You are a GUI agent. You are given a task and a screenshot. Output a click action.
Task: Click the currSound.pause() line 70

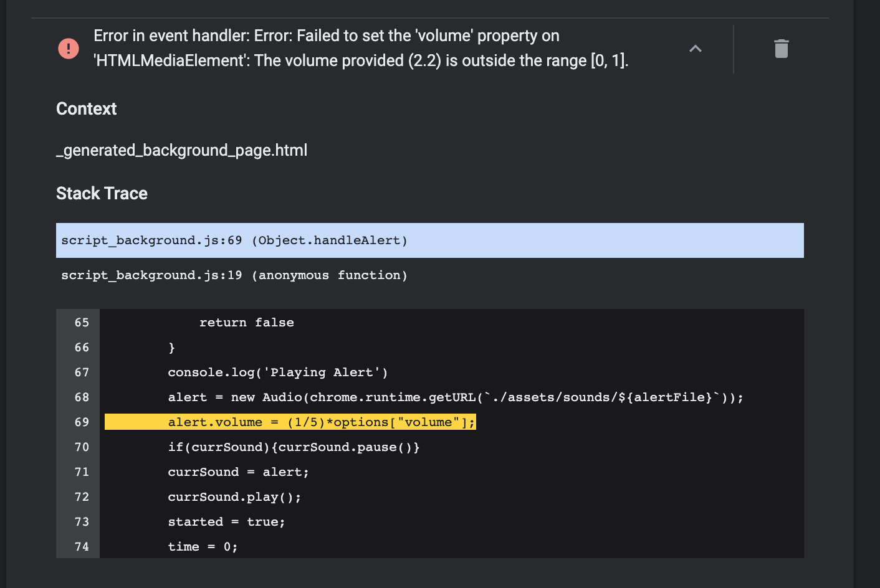pos(294,447)
